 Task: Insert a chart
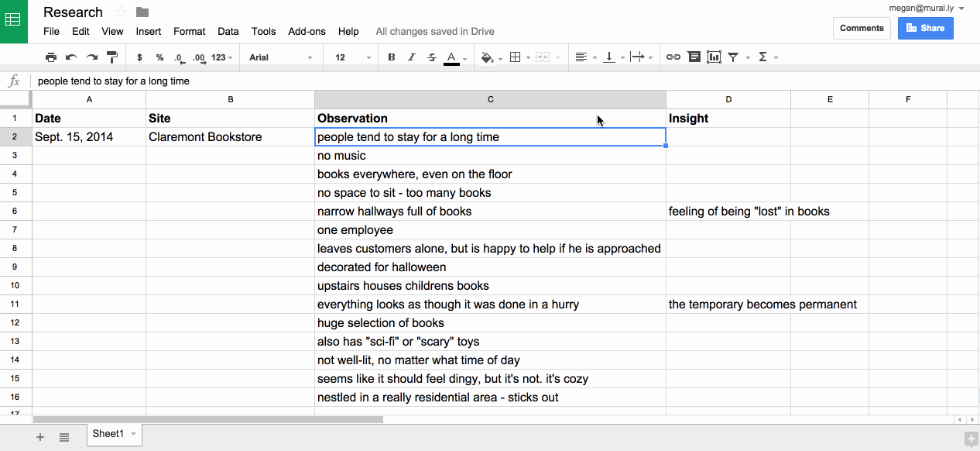coord(714,57)
